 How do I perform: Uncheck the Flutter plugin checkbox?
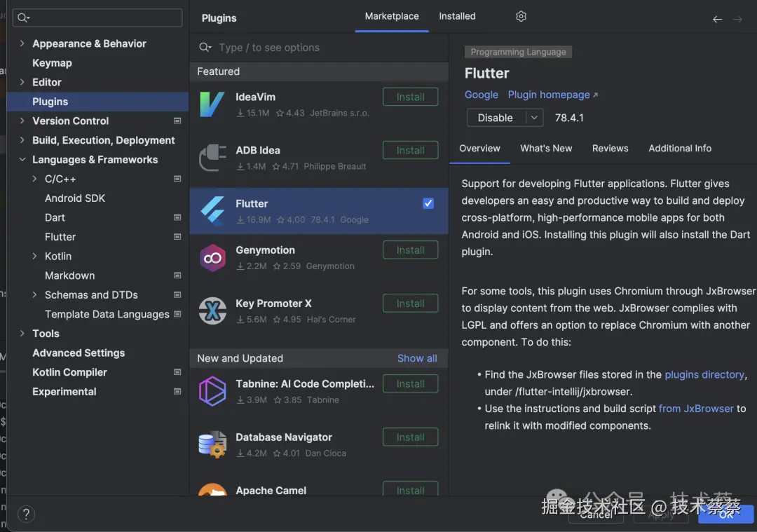(x=428, y=204)
